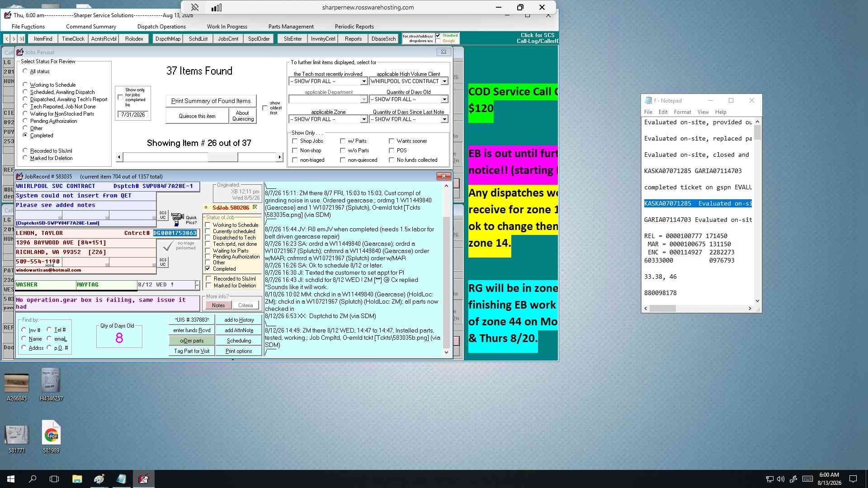The image size is (868, 488).
Task: Select the All status radio button
Action: [25, 71]
